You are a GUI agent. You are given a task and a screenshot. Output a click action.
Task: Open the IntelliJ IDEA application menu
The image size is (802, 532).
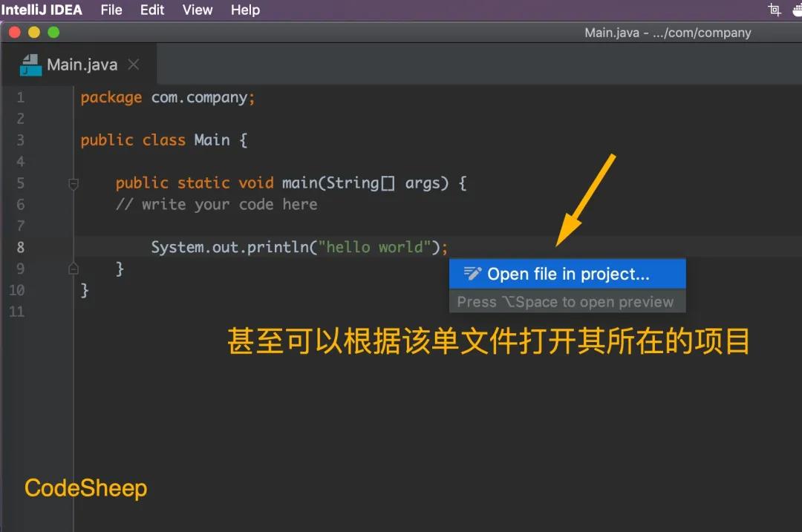42,10
